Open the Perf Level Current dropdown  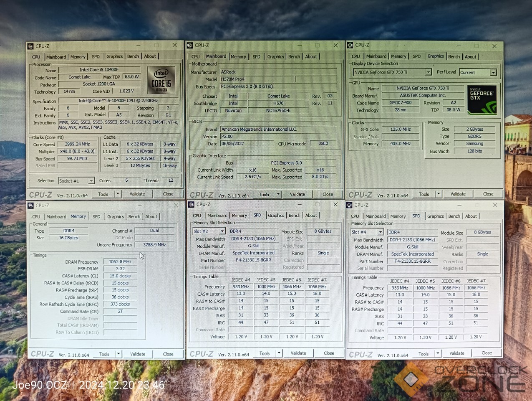pos(493,73)
